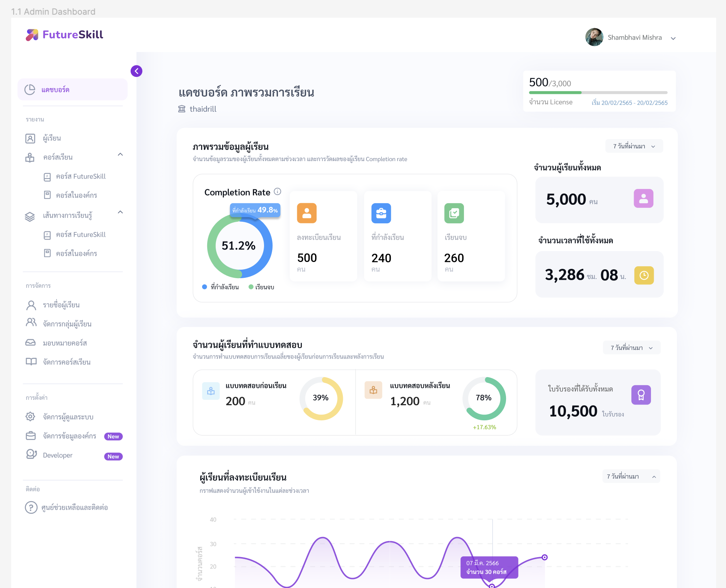Open 7 วันที่ผ่านมา dropdown in จำนวนผู้เรียนที่ทำแบบทดสอบ
This screenshot has width=726, height=588.
pyautogui.click(x=632, y=348)
